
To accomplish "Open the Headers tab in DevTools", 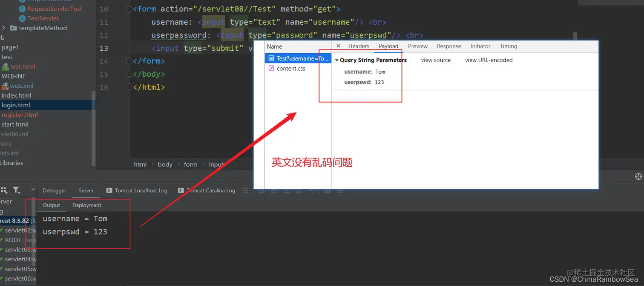I will tap(359, 46).
